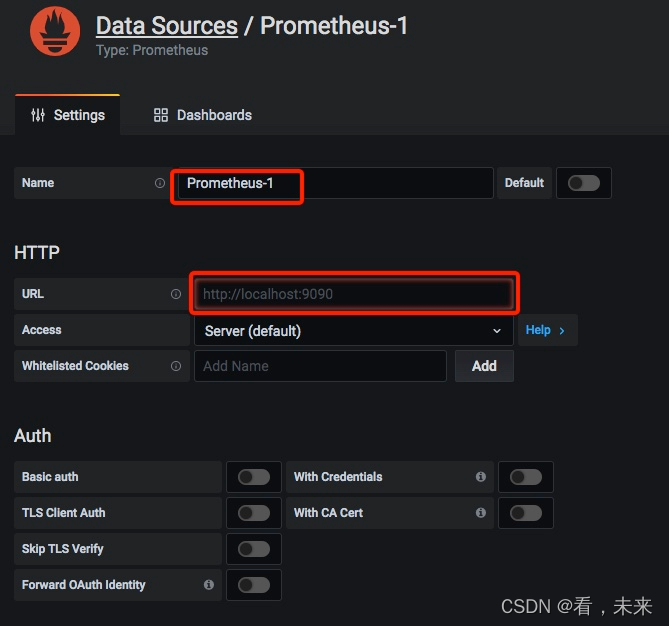Click the Basic auth label
The image size is (669, 626).
50,477
